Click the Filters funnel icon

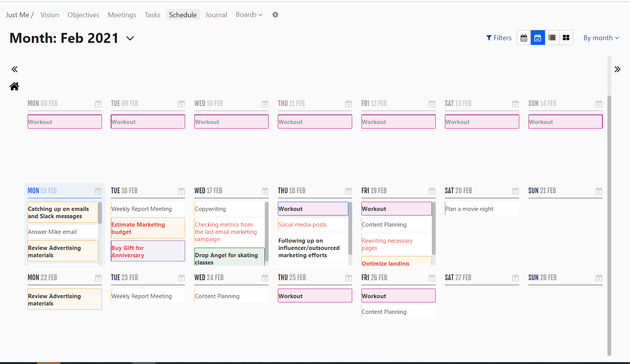[499, 38]
